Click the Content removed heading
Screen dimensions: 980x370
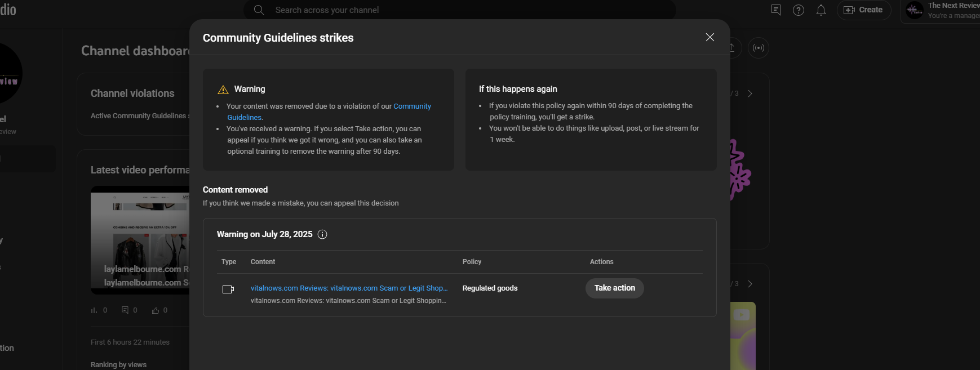click(236, 190)
